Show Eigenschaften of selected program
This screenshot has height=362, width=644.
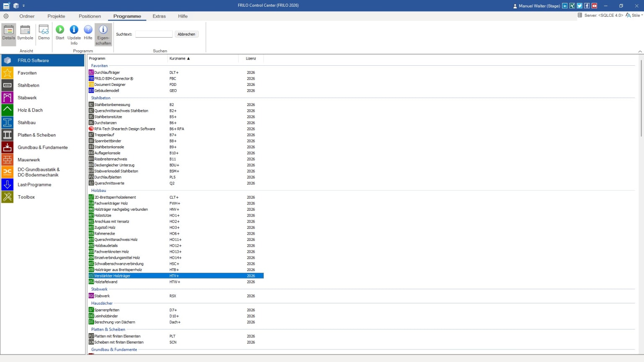point(103,35)
